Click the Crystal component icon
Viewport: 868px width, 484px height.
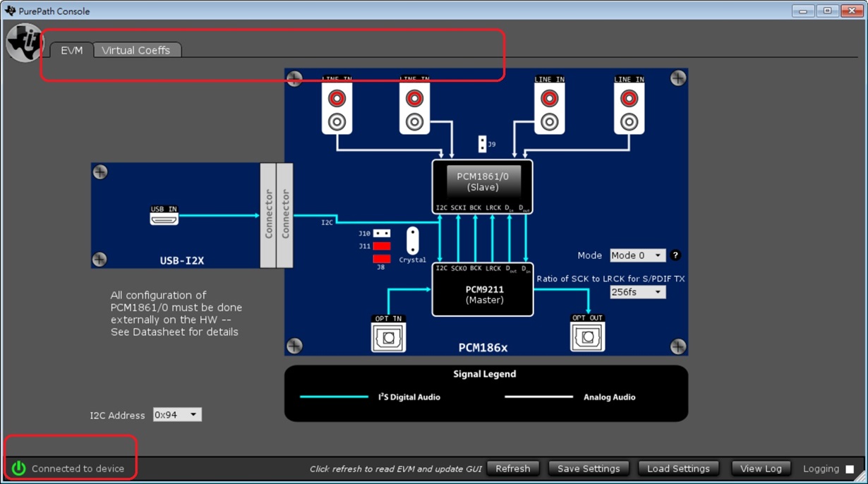click(412, 241)
